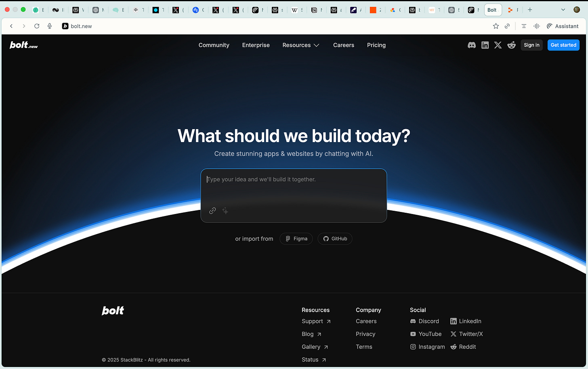
Task: Open the LinkedIn footer link
Action: [466, 321]
